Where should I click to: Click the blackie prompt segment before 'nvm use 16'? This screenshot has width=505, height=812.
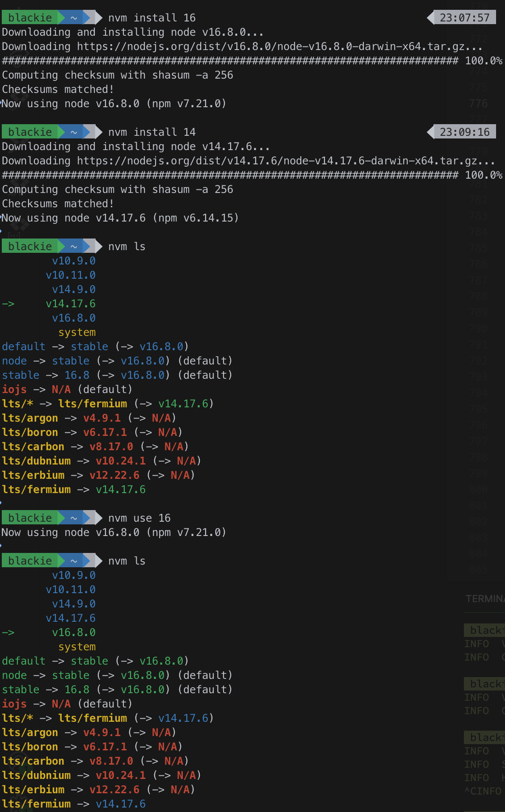pos(30,518)
